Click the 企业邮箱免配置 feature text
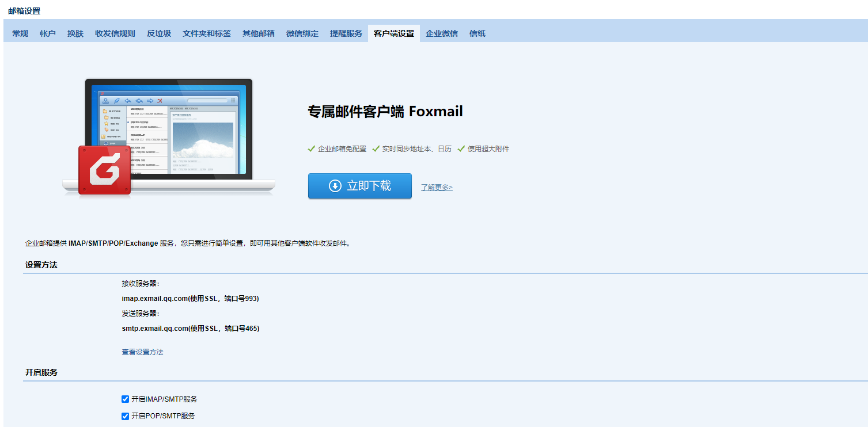 pyautogui.click(x=342, y=148)
